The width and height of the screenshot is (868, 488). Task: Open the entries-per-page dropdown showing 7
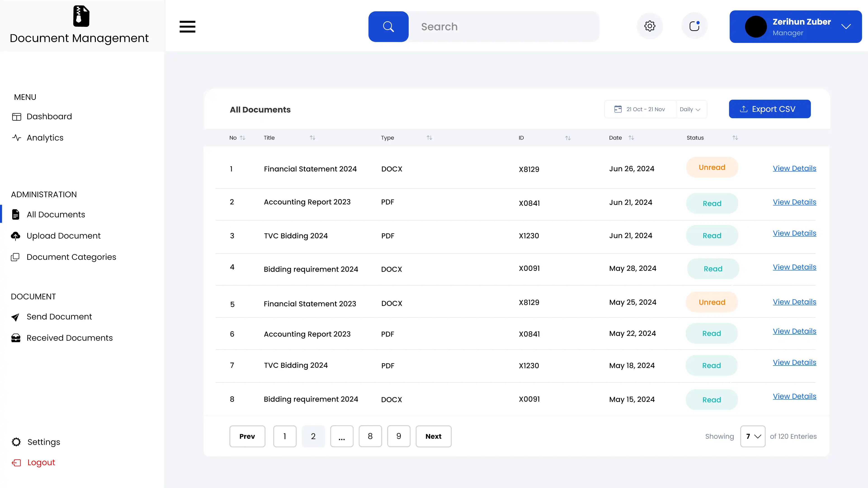coord(752,436)
